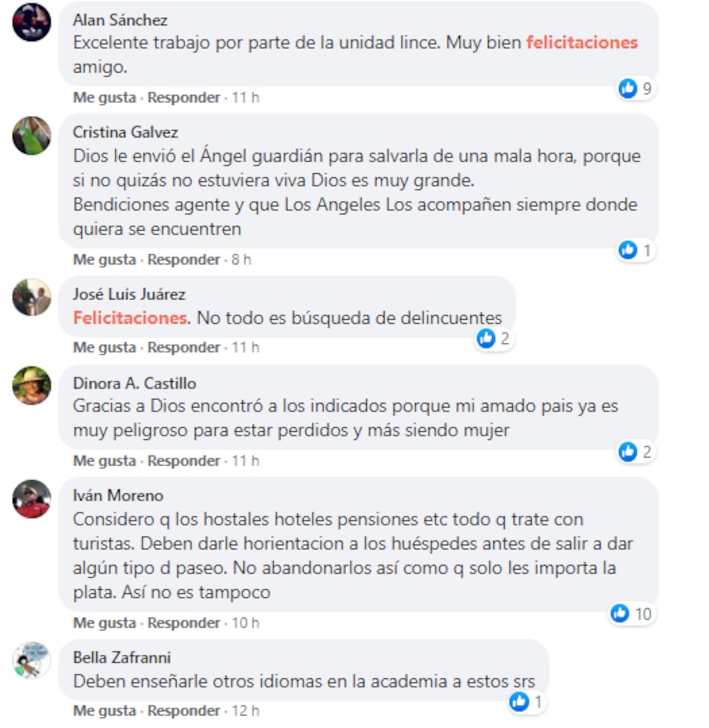
Task: Open Alan Sánchez's profile picture
Action: [32, 22]
